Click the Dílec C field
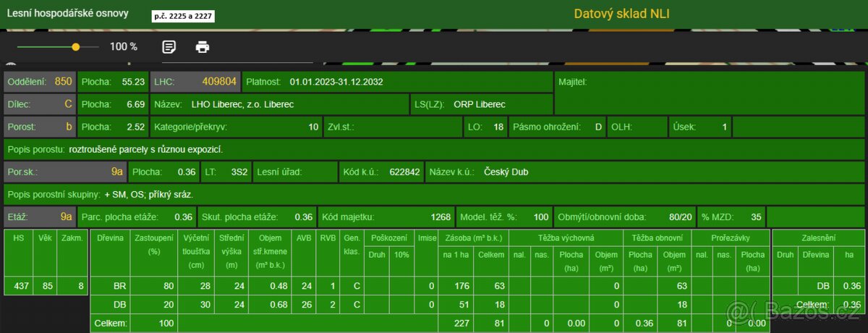 pos(40,104)
